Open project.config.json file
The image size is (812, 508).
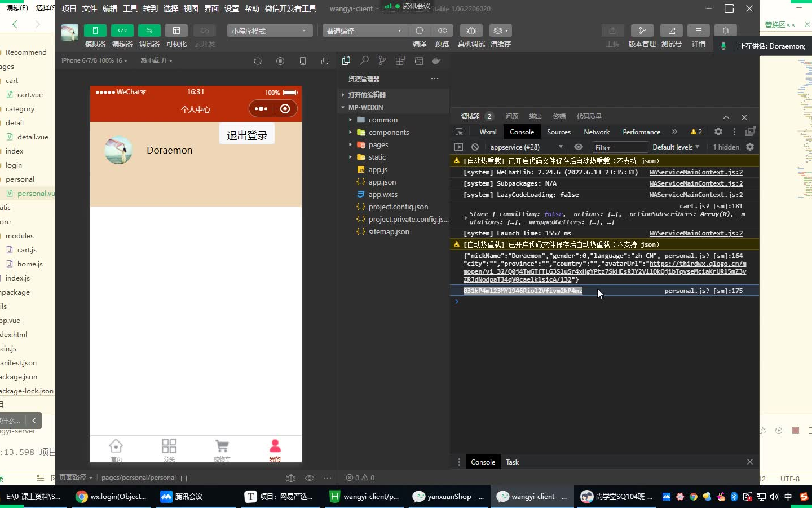(x=393, y=207)
